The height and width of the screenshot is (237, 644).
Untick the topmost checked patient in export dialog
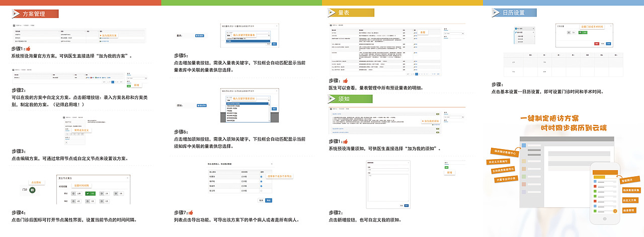(x=261, y=177)
